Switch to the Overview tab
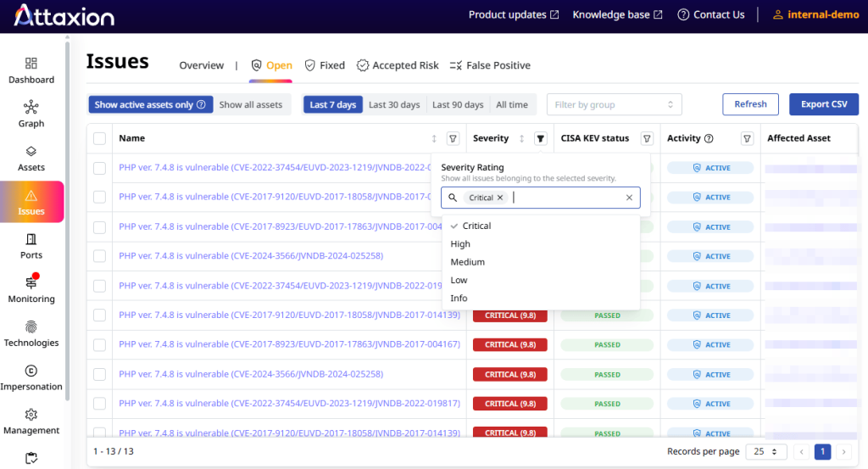868x469 pixels. tap(202, 65)
